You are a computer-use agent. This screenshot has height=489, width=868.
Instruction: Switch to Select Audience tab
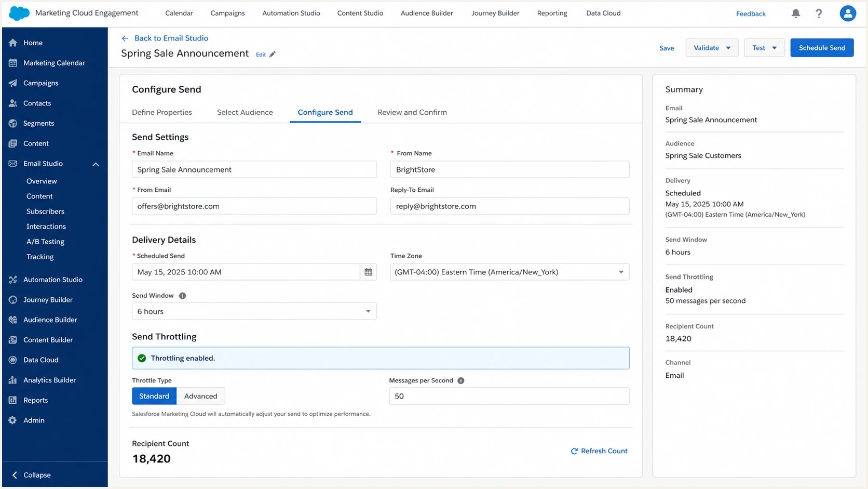click(245, 112)
